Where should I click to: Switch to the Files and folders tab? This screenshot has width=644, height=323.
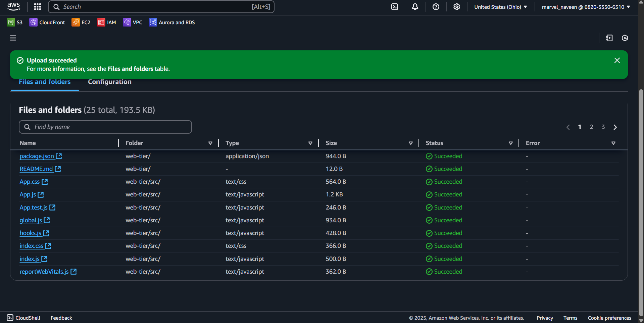(45, 82)
